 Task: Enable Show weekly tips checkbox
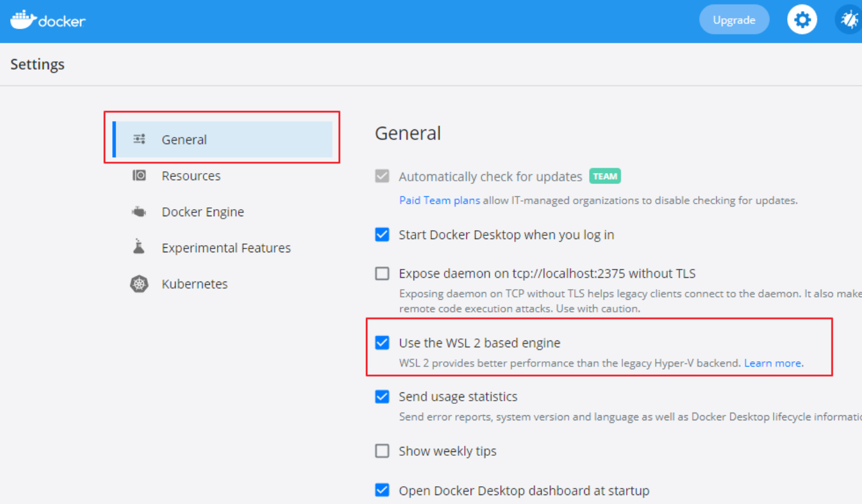[382, 451]
